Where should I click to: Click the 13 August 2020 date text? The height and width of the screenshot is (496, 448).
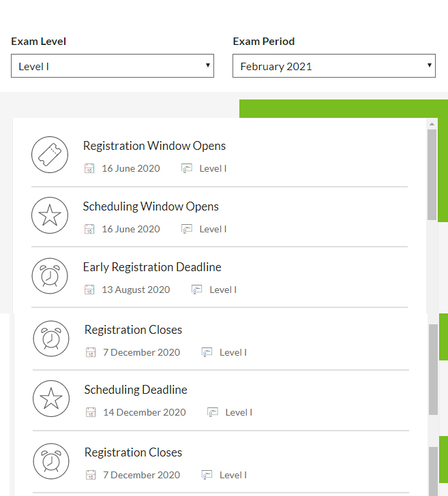pyautogui.click(x=136, y=290)
